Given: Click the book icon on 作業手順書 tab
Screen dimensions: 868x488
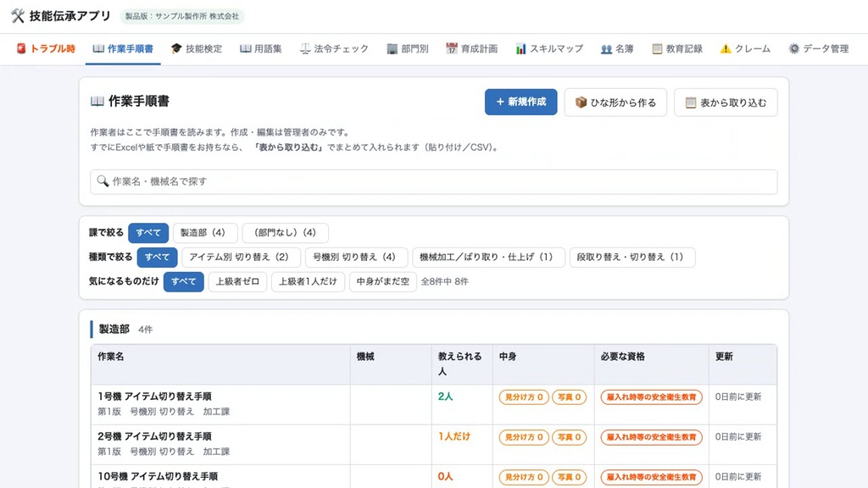Looking at the screenshot, I should coord(98,48).
